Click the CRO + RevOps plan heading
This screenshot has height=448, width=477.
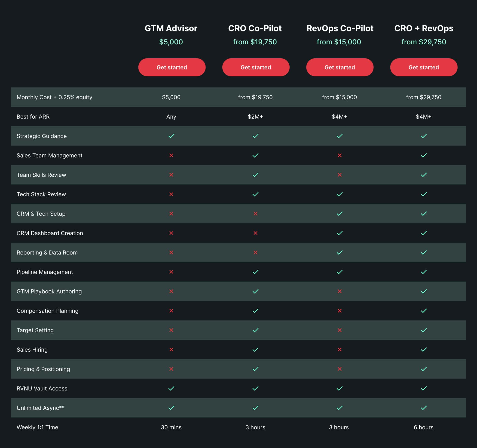click(424, 29)
